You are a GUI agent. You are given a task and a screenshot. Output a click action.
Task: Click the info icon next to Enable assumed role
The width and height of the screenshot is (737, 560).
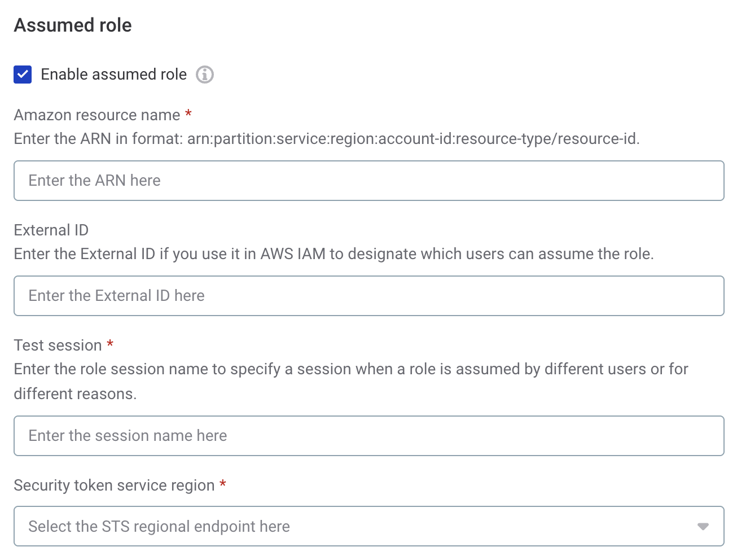(204, 74)
